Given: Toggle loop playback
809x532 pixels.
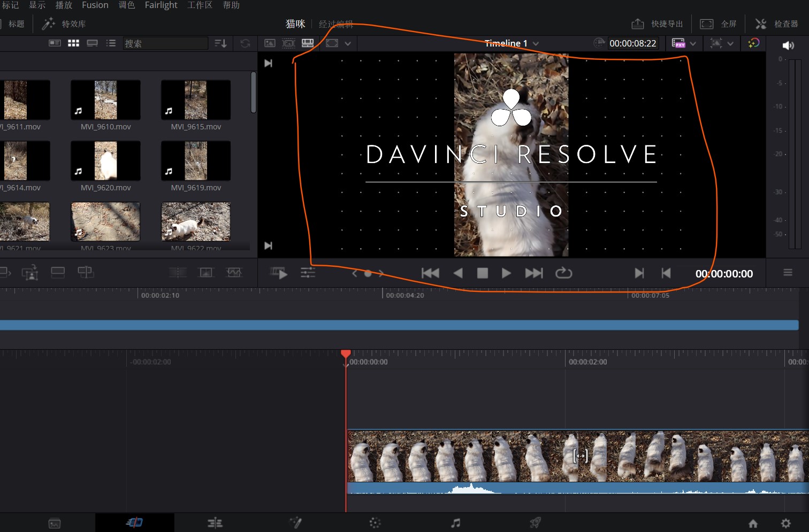Looking at the screenshot, I should pyautogui.click(x=563, y=273).
